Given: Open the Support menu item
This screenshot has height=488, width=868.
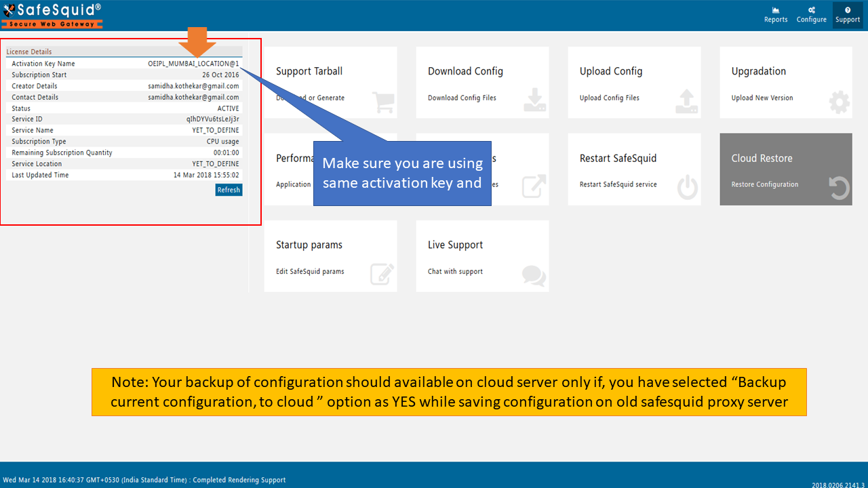Looking at the screenshot, I should point(848,15).
